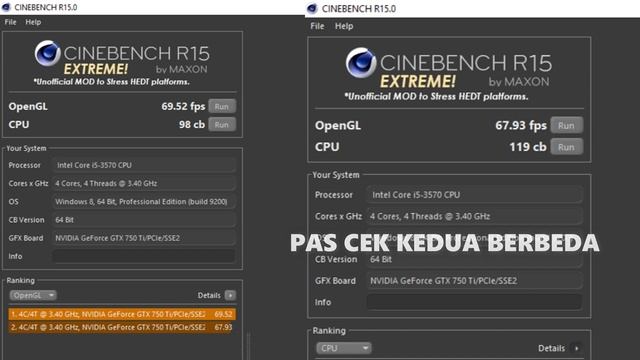
Task: Click the Cinebench app icon in left title bar
Action: pos(6,7)
